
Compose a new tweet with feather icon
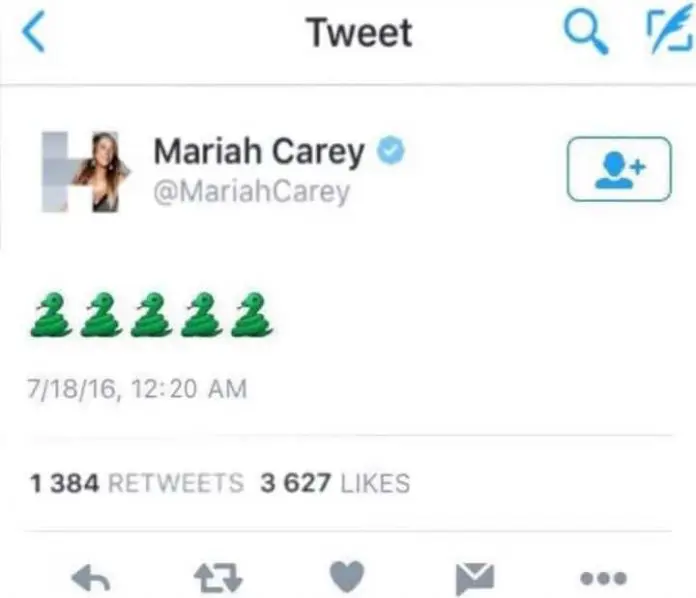(670, 31)
